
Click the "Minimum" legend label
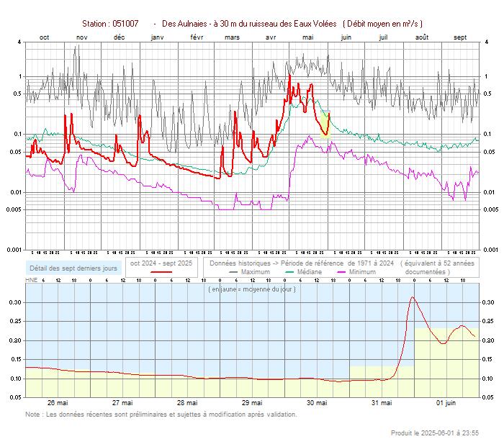point(362,272)
